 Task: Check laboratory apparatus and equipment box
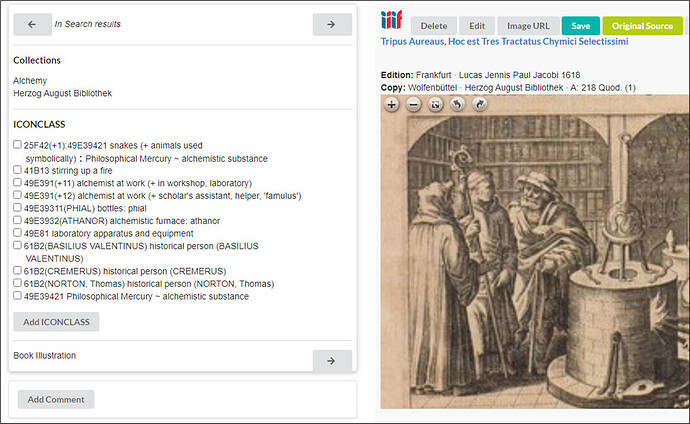[x=17, y=232]
